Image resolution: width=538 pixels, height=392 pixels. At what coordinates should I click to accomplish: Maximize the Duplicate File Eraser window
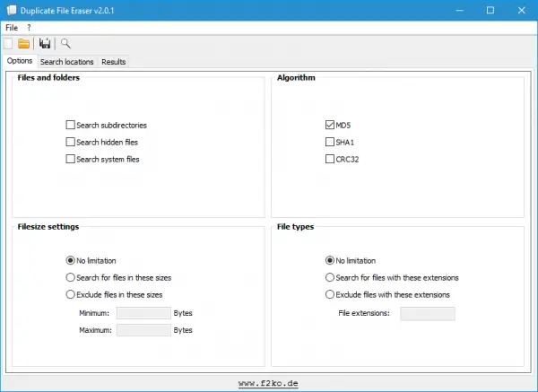490,10
